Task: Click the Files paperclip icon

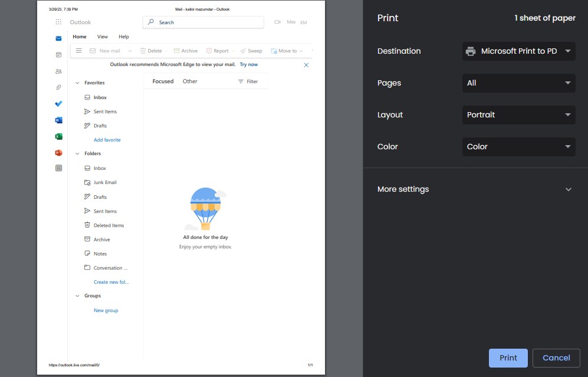Action: 58,87
